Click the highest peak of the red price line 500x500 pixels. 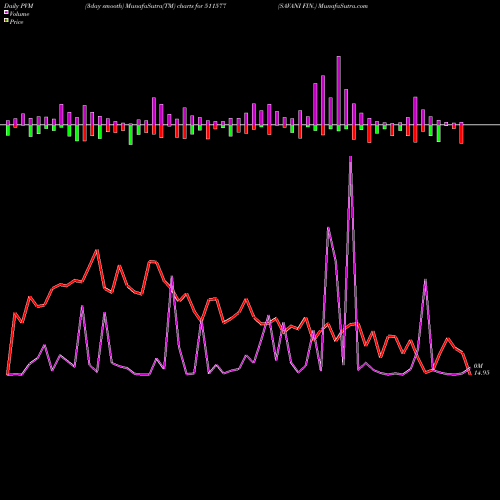[97, 250]
